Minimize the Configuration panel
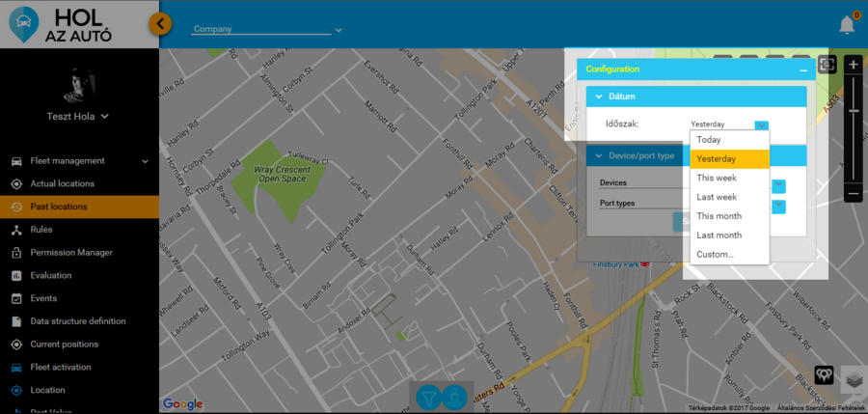This screenshot has width=868, height=414. click(802, 70)
